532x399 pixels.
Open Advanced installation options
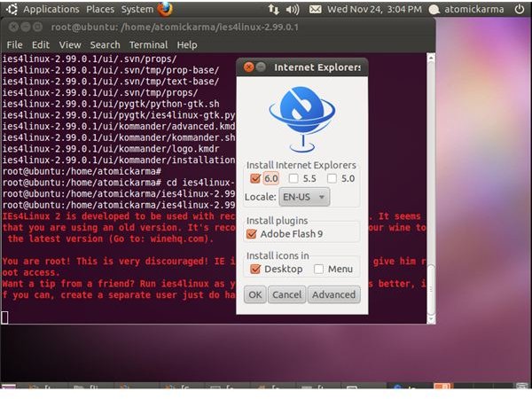[334, 294]
